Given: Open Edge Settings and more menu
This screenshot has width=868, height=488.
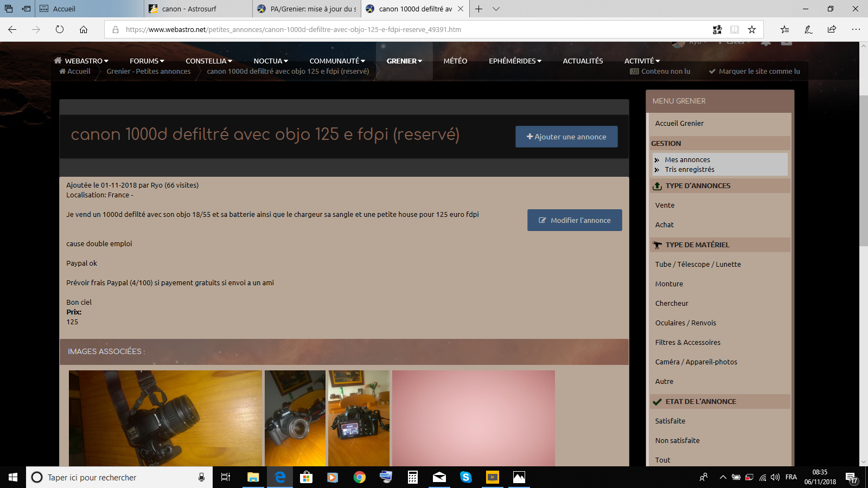Looking at the screenshot, I should point(856,30).
